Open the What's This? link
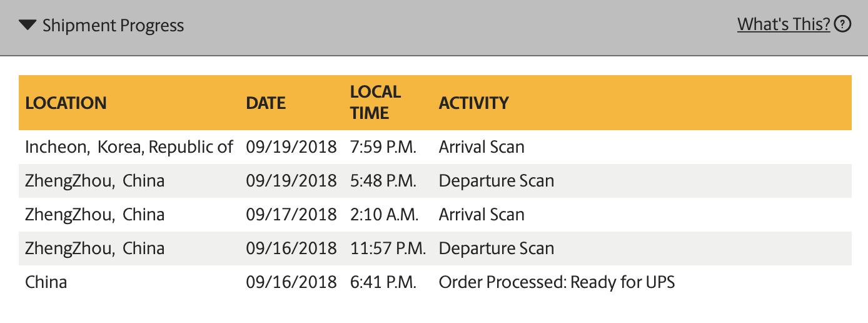The height and width of the screenshot is (323, 868). coord(784,24)
